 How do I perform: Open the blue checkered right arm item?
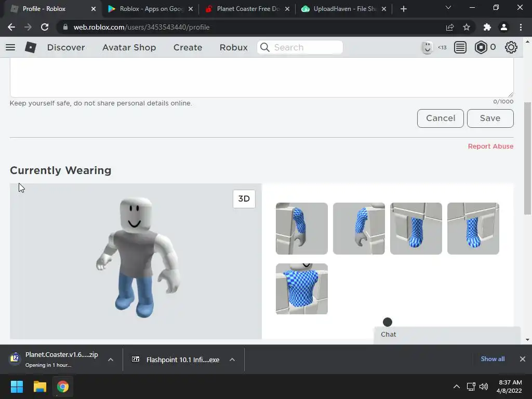359,229
